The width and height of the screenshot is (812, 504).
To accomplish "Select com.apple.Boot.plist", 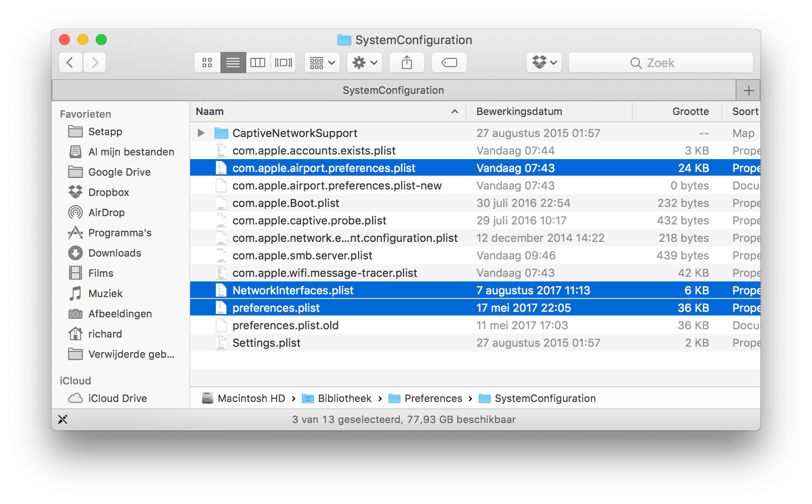I will click(475, 203).
